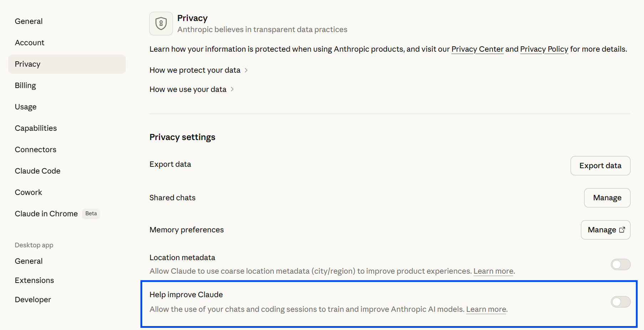Select Claude Code in the sidebar
This screenshot has width=644, height=330.
[37, 171]
